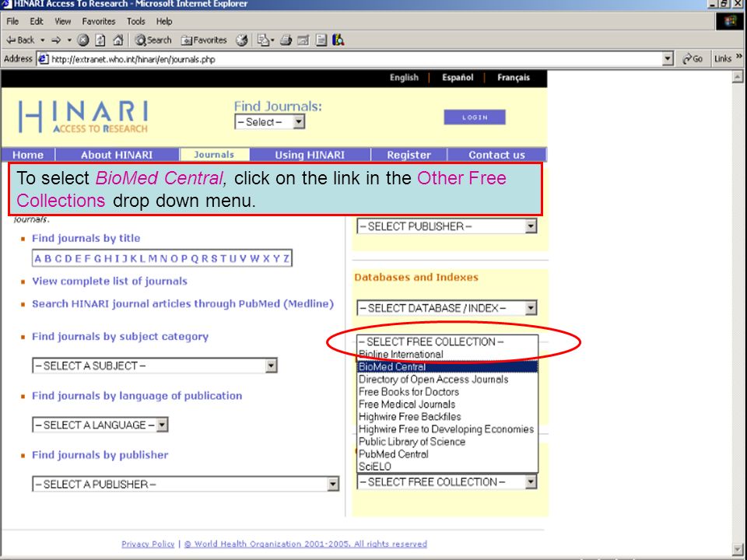This screenshot has width=747, height=560.
Task: Open the bottom SELECT FREE COLLECTION dropdown
Action: pyautogui.click(x=447, y=482)
